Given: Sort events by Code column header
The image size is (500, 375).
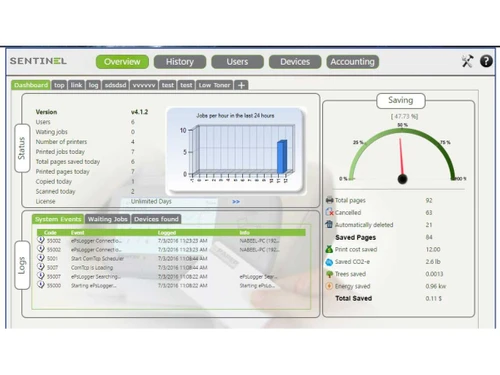Looking at the screenshot, I should (50, 232).
